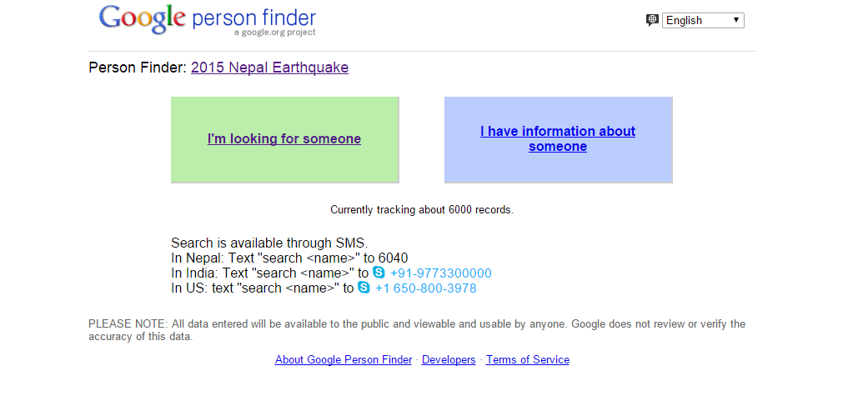Click the language selector dropdown arrow
Viewport: 868px width, 401px height.
[x=736, y=20]
